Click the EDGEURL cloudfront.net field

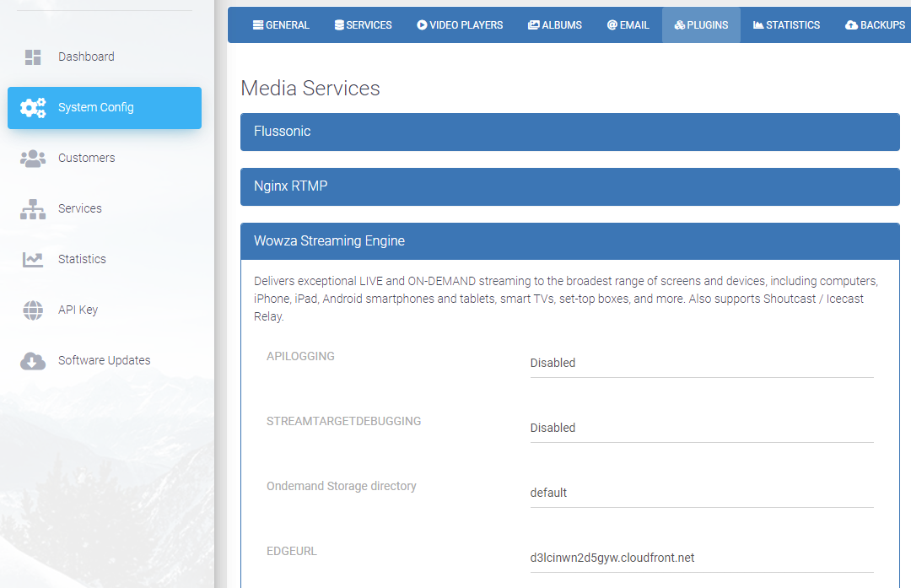tap(702, 558)
